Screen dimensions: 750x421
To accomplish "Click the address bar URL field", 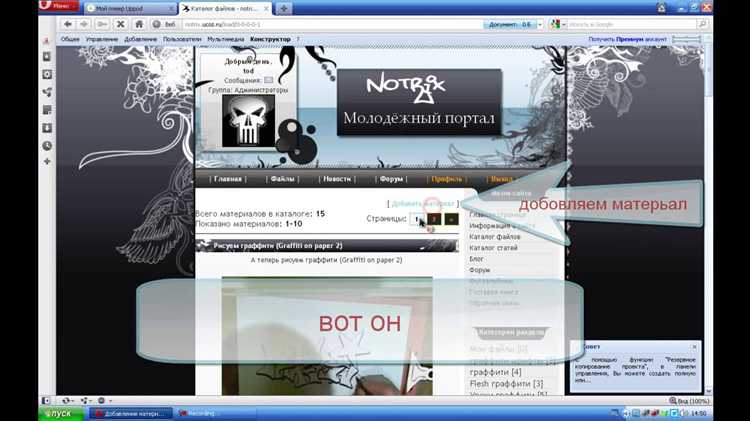I will click(332, 24).
